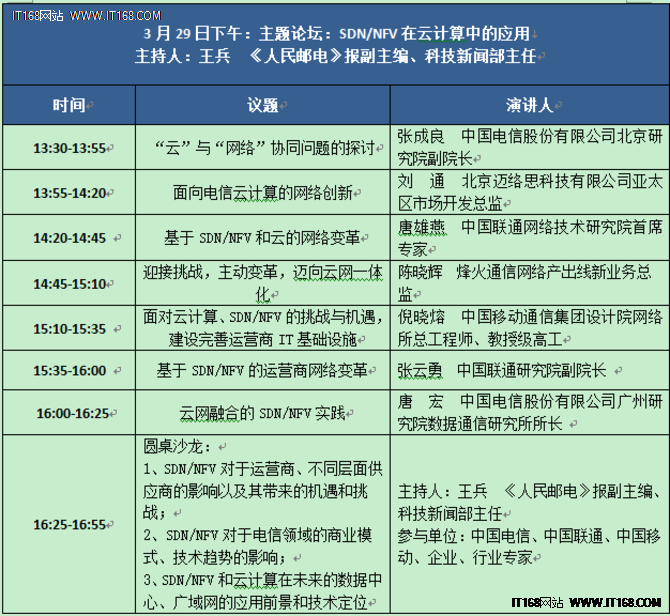Screen dimensions: 670x616
Task: Click the top-left WWW.IT168.COM watermark
Action: (x=80, y=9)
